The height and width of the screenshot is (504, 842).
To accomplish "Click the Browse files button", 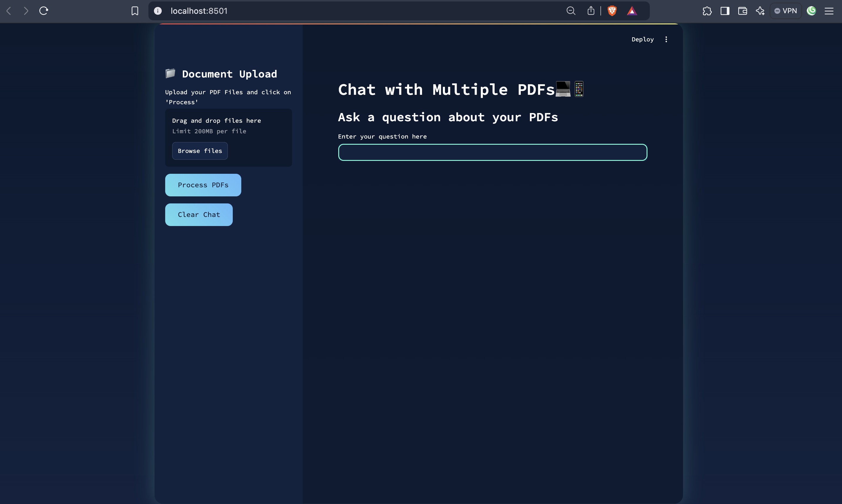I will (200, 151).
